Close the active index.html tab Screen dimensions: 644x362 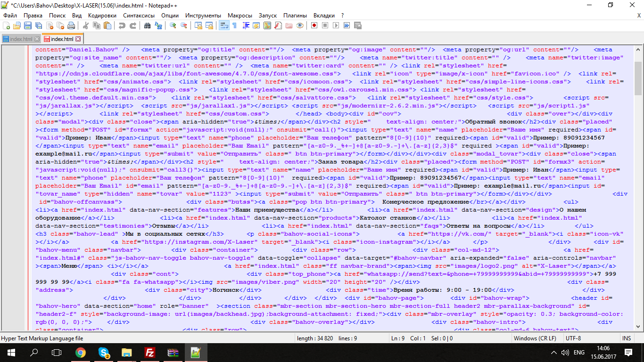(78, 39)
